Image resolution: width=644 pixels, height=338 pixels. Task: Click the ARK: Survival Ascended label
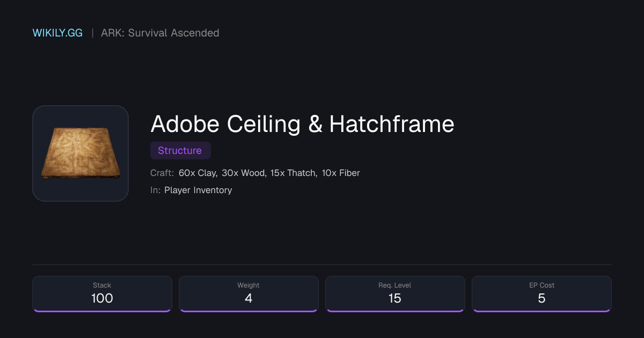(x=160, y=33)
